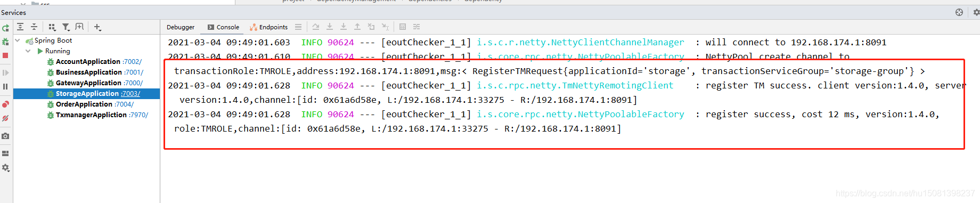This screenshot has height=203, width=980.
Task: Pause program execution in the sidebar
Action: 5,86
